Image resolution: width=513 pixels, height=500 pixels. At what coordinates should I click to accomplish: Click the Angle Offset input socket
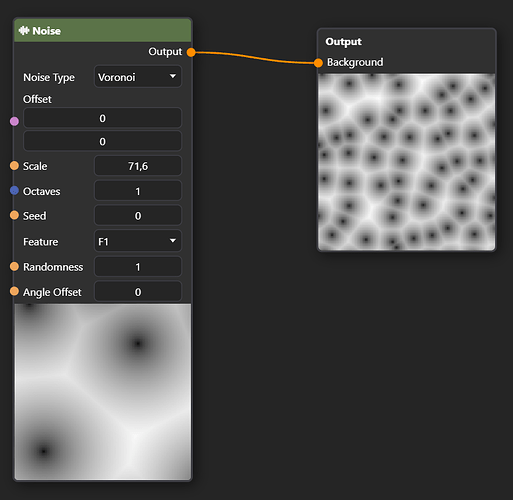click(x=14, y=291)
